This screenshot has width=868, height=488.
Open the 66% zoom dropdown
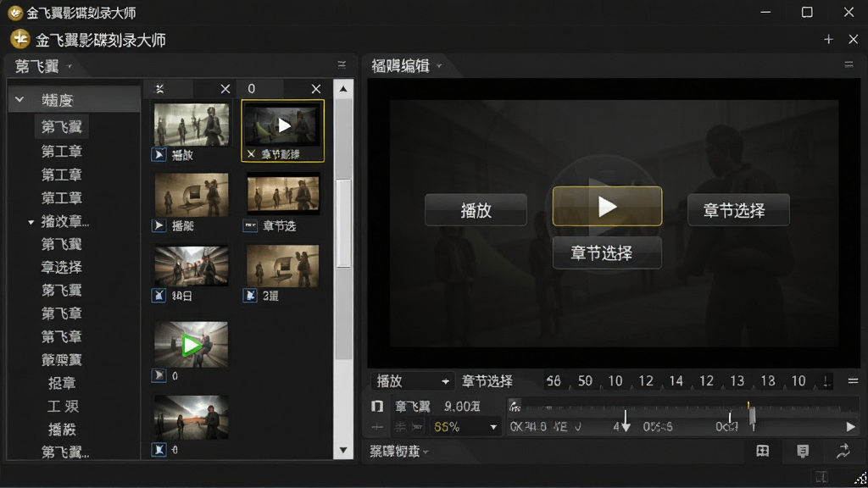pos(465,427)
